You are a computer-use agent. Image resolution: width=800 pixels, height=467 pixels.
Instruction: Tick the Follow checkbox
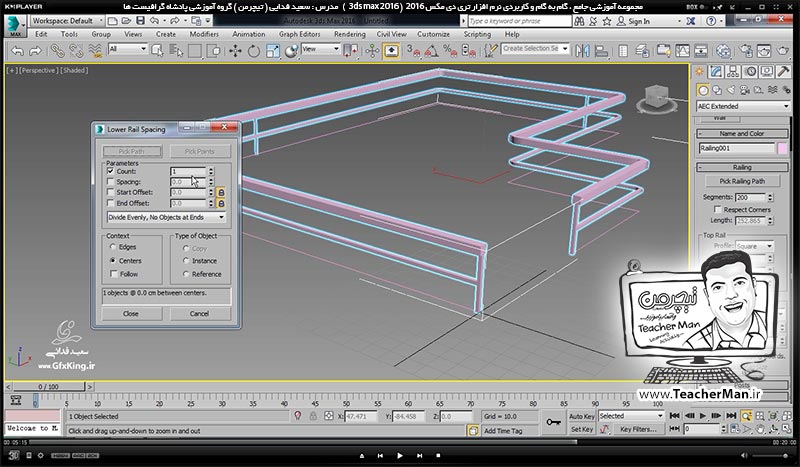tap(113, 274)
